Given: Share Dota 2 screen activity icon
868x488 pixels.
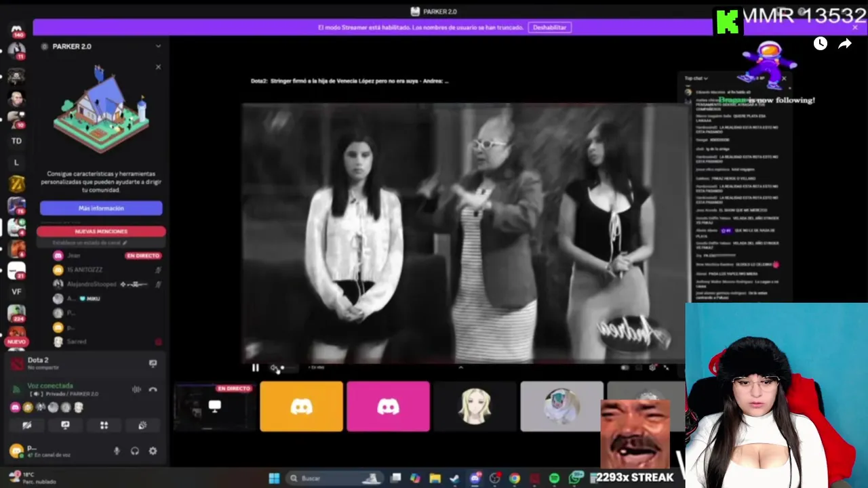Looking at the screenshot, I should 153,363.
